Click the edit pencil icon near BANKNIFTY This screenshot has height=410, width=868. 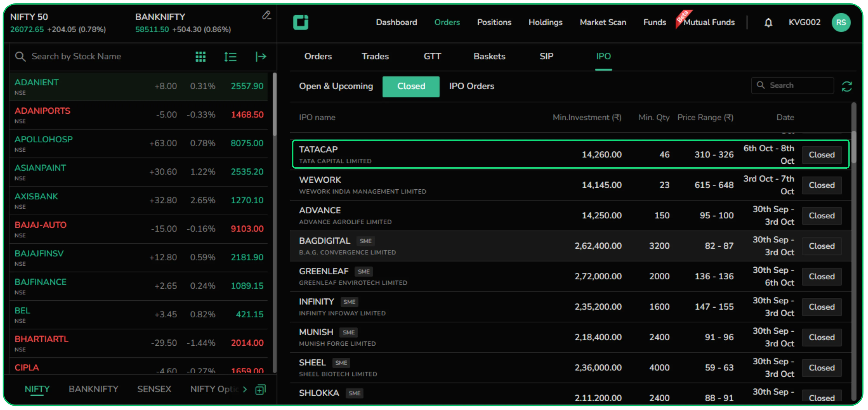tap(266, 15)
